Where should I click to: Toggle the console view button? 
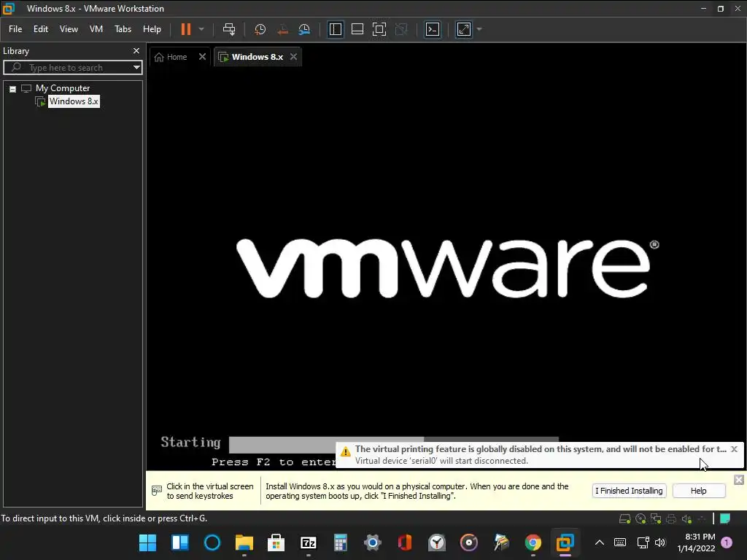coord(432,29)
